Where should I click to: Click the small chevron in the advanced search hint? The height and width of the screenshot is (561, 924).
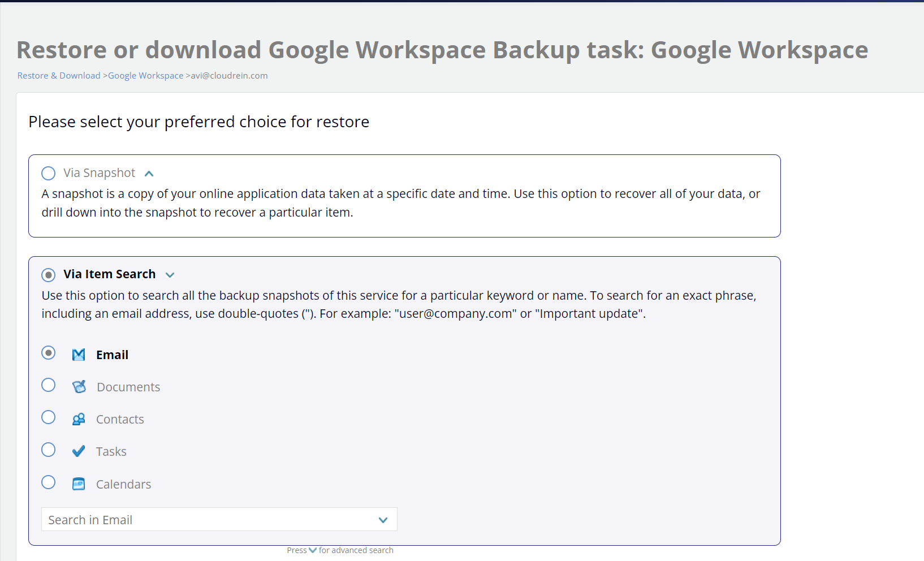point(313,550)
